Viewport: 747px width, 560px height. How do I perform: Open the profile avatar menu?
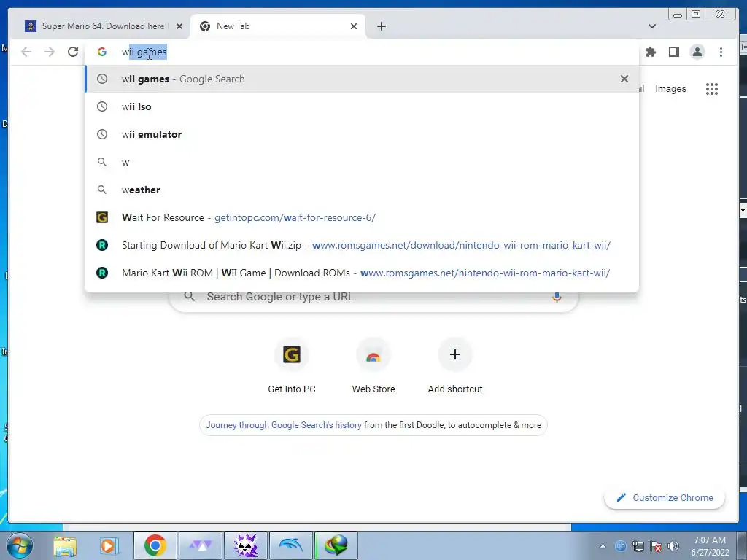click(x=697, y=52)
